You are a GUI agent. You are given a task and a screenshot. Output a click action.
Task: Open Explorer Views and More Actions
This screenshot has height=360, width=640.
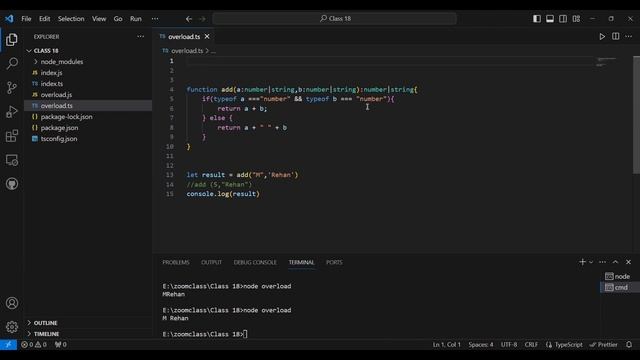pos(140,36)
